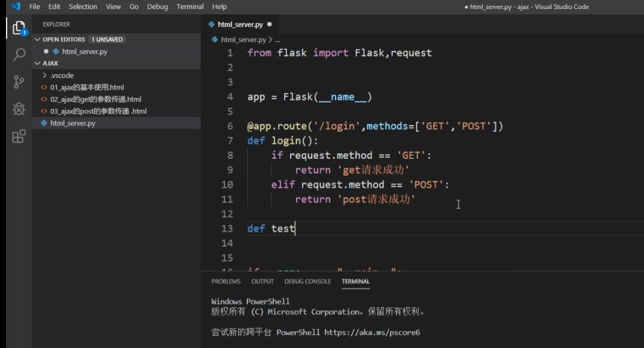
Task: Click the breadcrumb ellipsis symbol item
Action: pyautogui.click(x=277, y=40)
